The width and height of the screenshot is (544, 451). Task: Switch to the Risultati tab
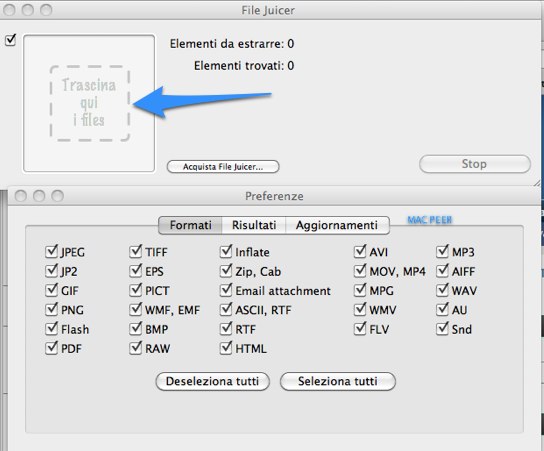coord(254,225)
